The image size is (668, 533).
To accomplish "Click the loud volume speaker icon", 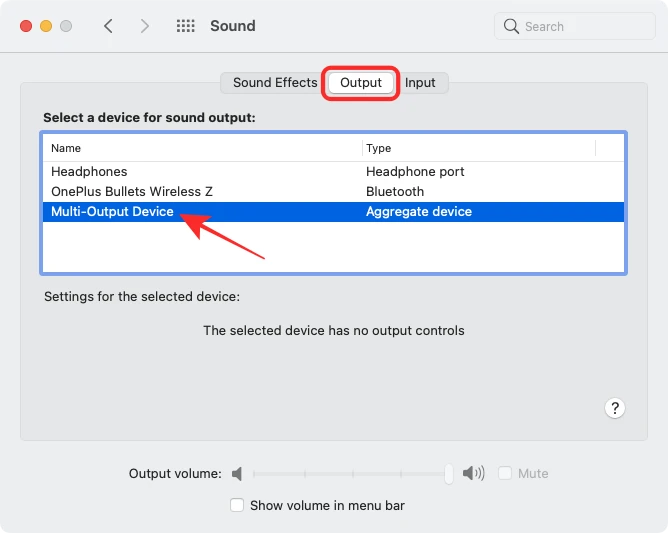I will [474, 474].
